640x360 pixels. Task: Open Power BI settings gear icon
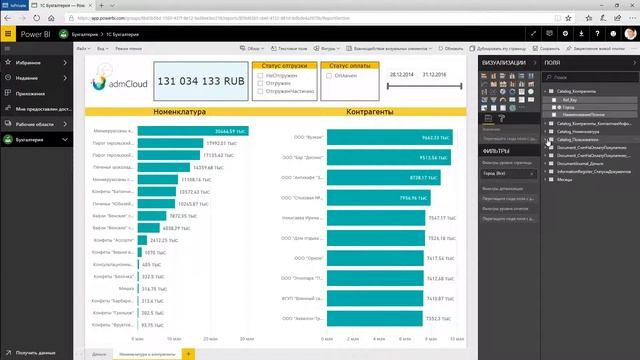pos(565,34)
